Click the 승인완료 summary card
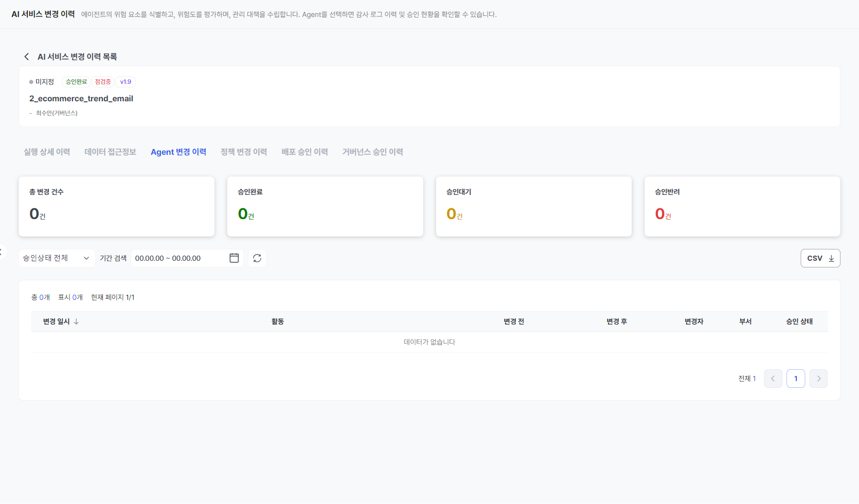The width and height of the screenshot is (859, 504). click(x=325, y=206)
